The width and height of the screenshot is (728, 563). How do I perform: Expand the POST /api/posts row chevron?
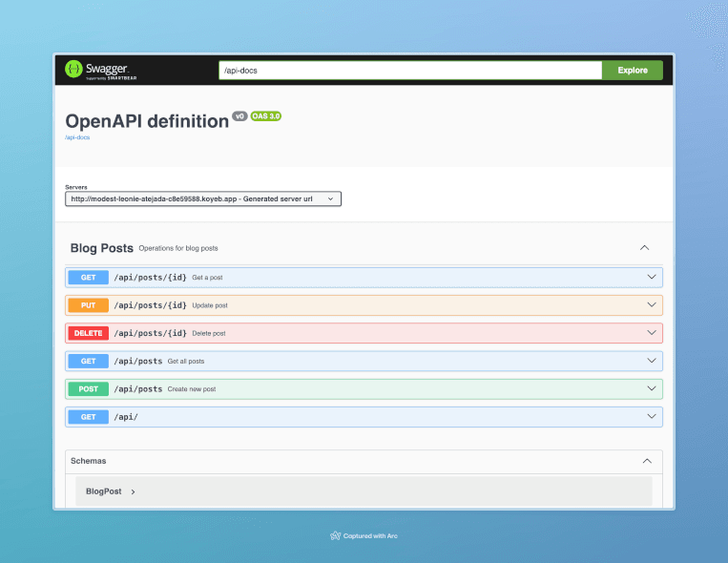coord(652,388)
